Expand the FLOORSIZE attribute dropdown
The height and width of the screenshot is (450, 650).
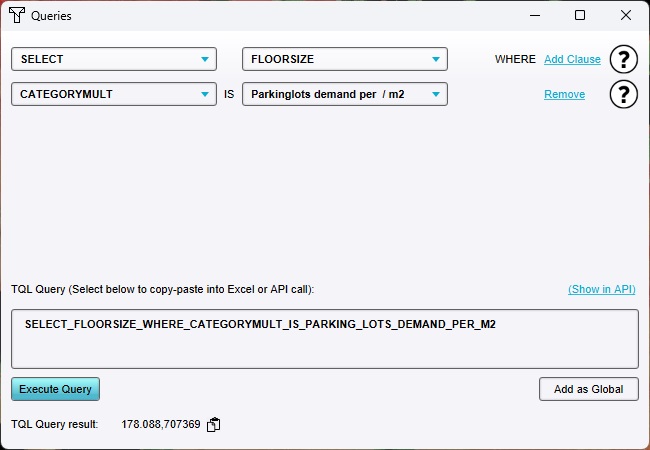[x=344, y=59]
